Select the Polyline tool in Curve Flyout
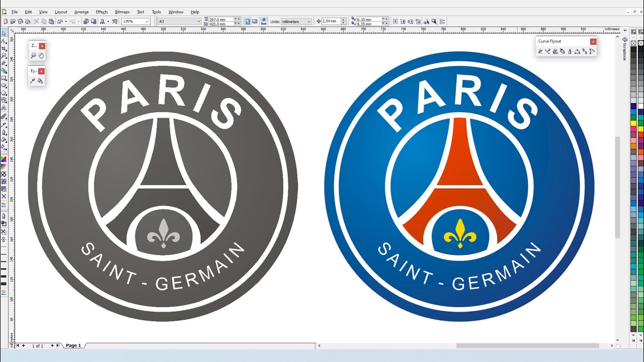This screenshot has width=644, height=362. [570, 51]
